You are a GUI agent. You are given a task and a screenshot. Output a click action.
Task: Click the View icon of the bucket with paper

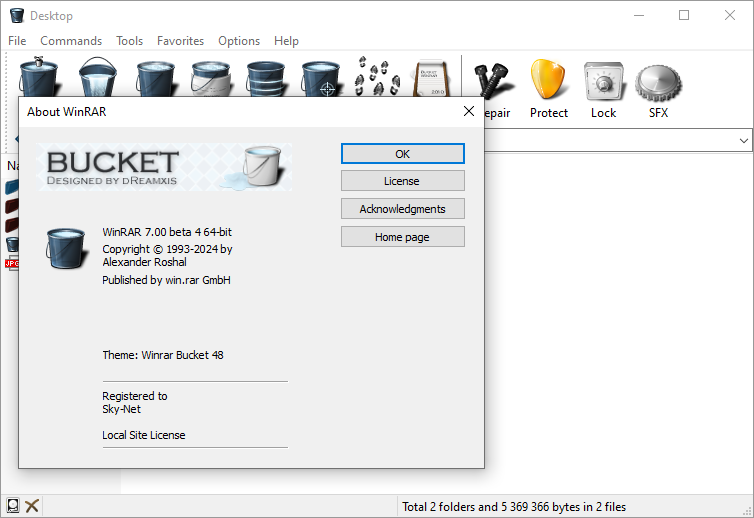(x=211, y=78)
